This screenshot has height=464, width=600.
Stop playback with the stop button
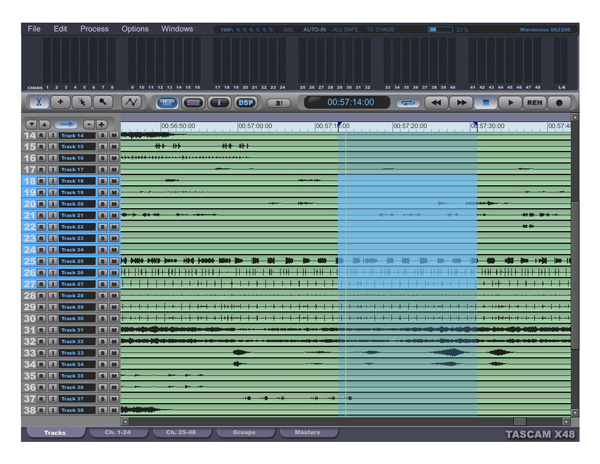click(486, 103)
